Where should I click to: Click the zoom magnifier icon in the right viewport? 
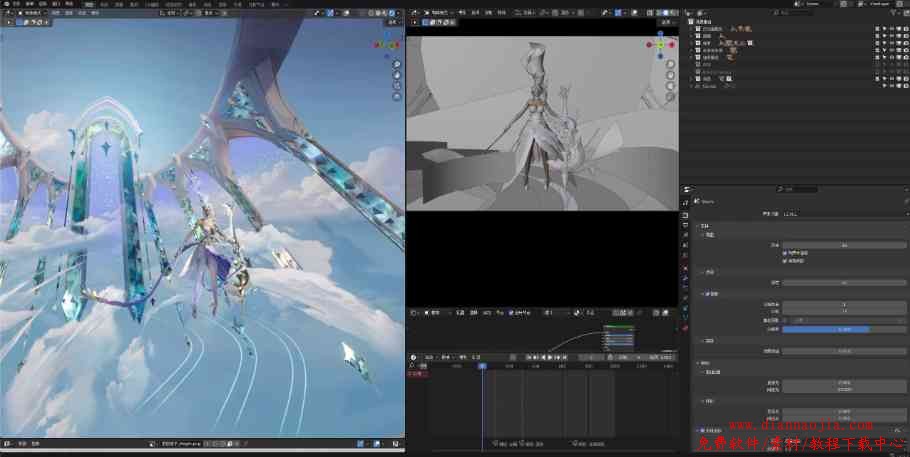point(668,62)
